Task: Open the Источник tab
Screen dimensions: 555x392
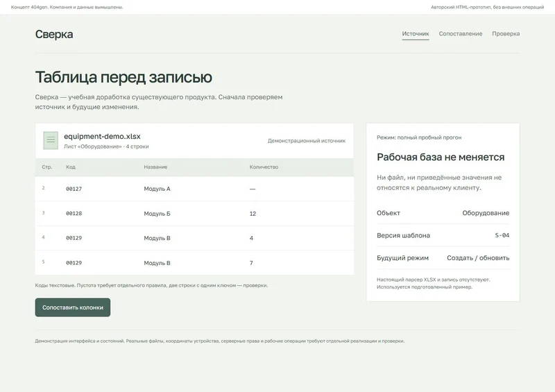Action: tap(415, 34)
